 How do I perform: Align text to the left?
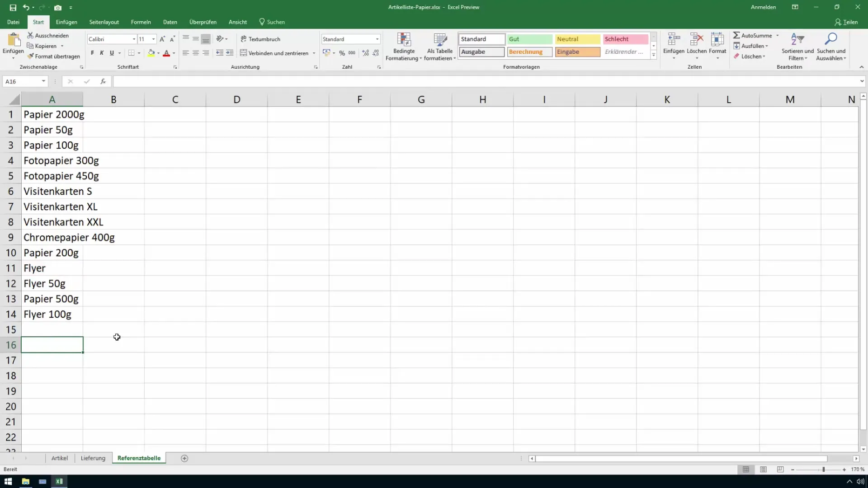click(185, 53)
